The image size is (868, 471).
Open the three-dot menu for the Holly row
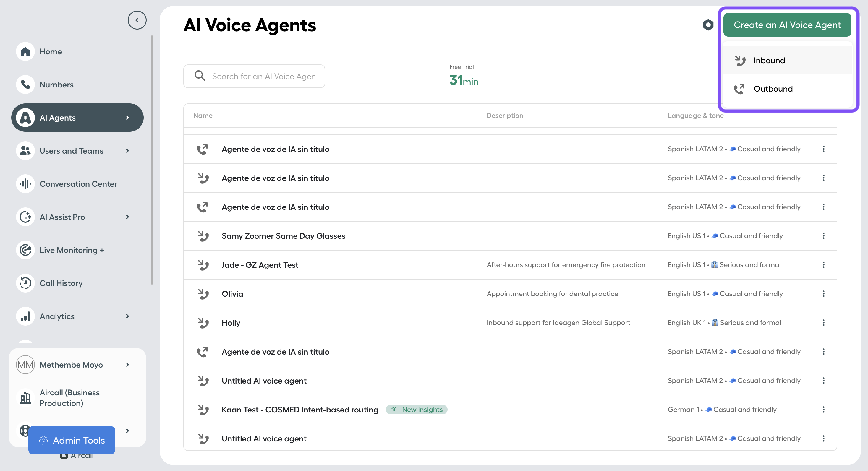pyautogui.click(x=823, y=323)
